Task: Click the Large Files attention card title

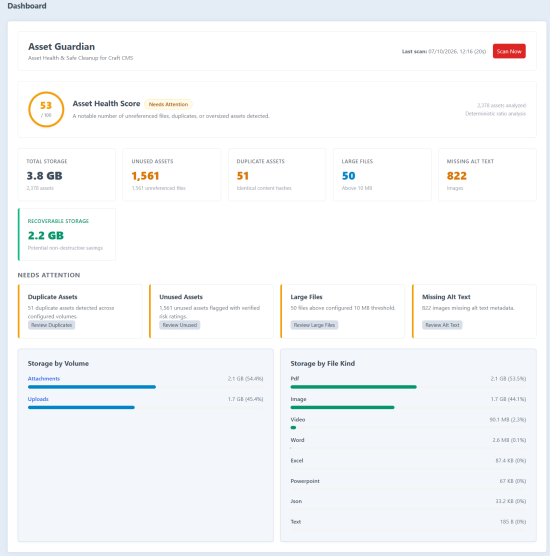Action: [x=306, y=297]
